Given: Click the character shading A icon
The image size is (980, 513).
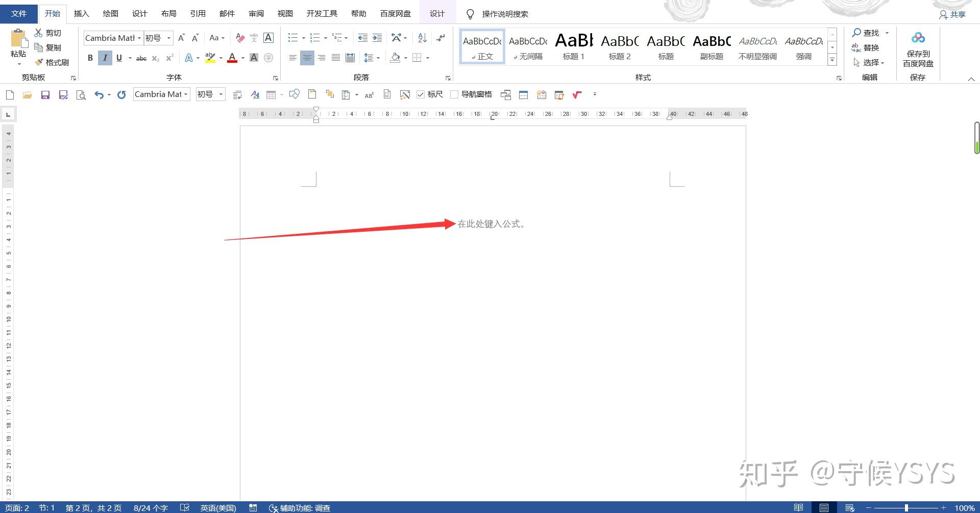Looking at the screenshot, I should click(254, 58).
